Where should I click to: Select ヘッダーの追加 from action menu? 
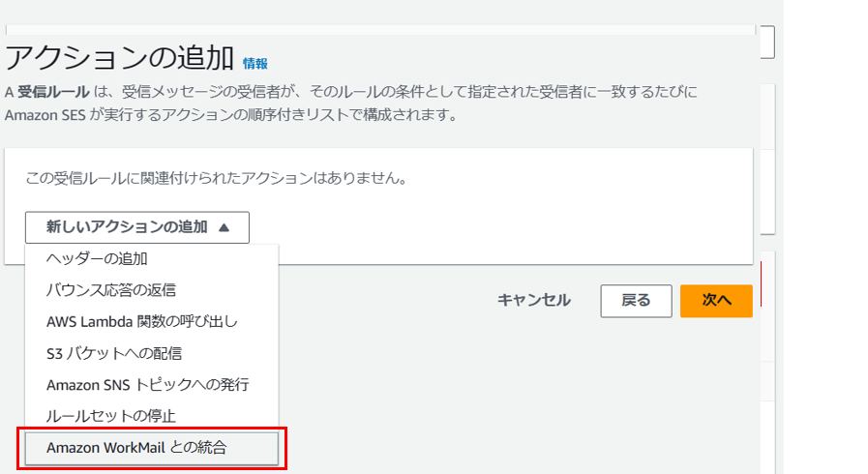pyautogui.click(x=152, y=258)
